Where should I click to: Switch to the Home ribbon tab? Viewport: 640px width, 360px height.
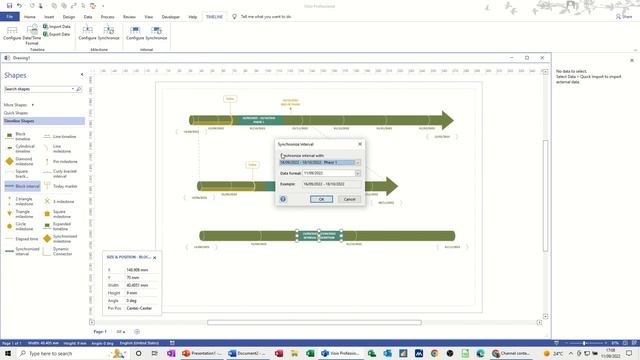point(29,17)
